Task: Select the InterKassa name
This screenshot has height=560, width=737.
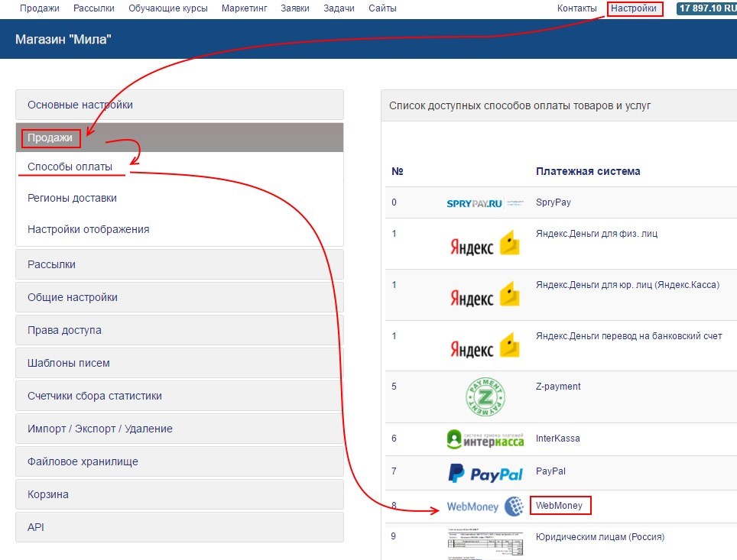Action: pyautogui.click(x=558, y=439)
